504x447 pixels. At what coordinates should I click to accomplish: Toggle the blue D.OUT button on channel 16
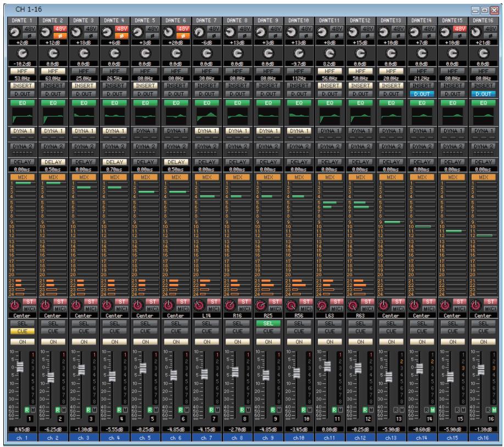click(x=484, y=94)
